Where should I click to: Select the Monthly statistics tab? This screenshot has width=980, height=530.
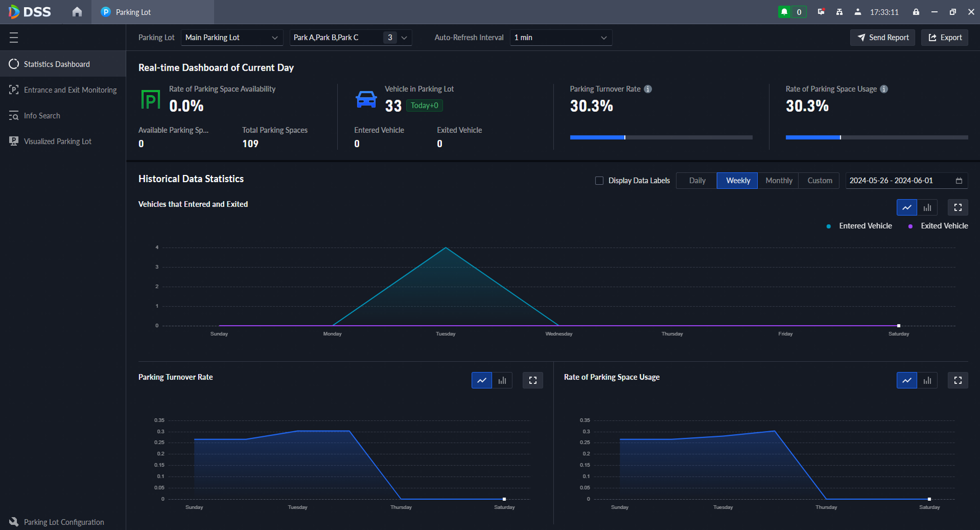tap(778, 181)
